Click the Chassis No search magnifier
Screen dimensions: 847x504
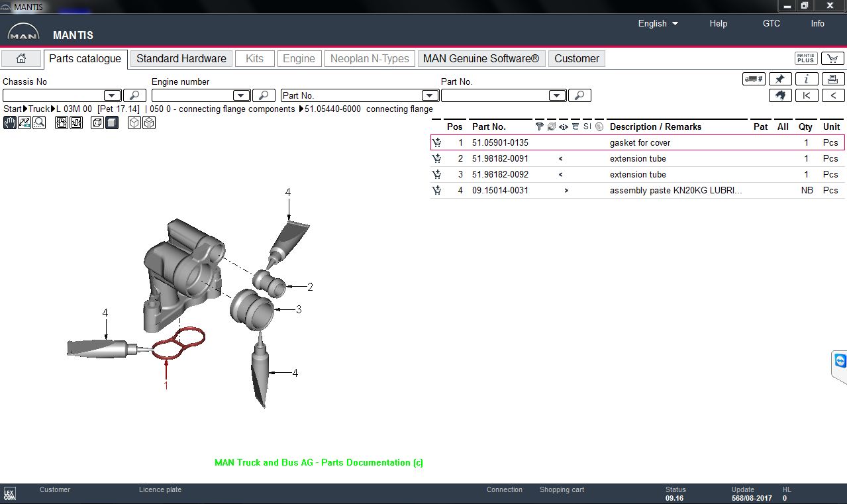click(x=134, y=95)
